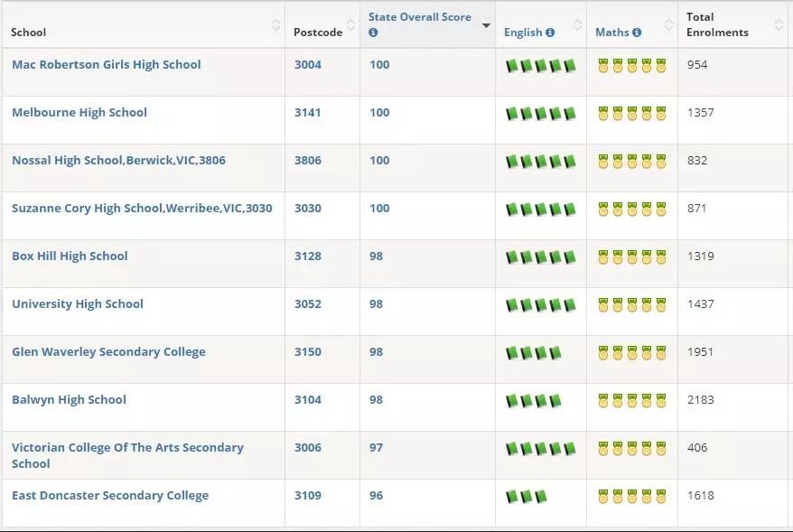793x532 pixels.
Task: Sort by Total Enrolments column arrows
Action: pyautogui.click(x=779, y=24)
